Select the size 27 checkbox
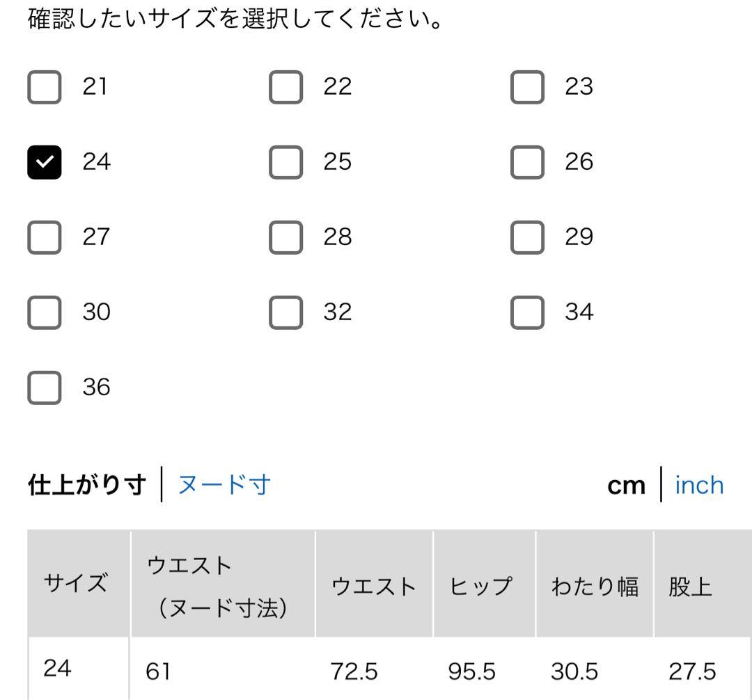The height and width of the screenshot is (700, 752). [x=45, y=237]
